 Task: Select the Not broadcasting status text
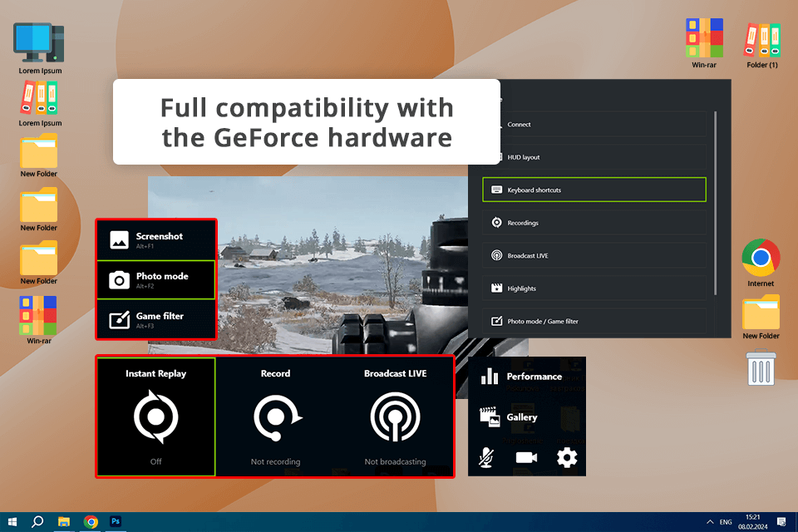395,461
